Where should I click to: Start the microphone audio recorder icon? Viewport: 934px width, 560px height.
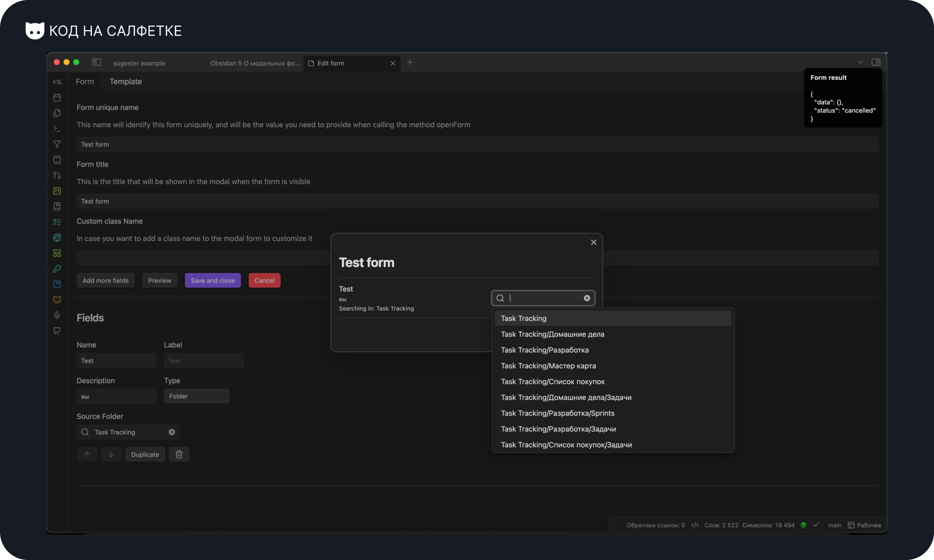(57, 315)
